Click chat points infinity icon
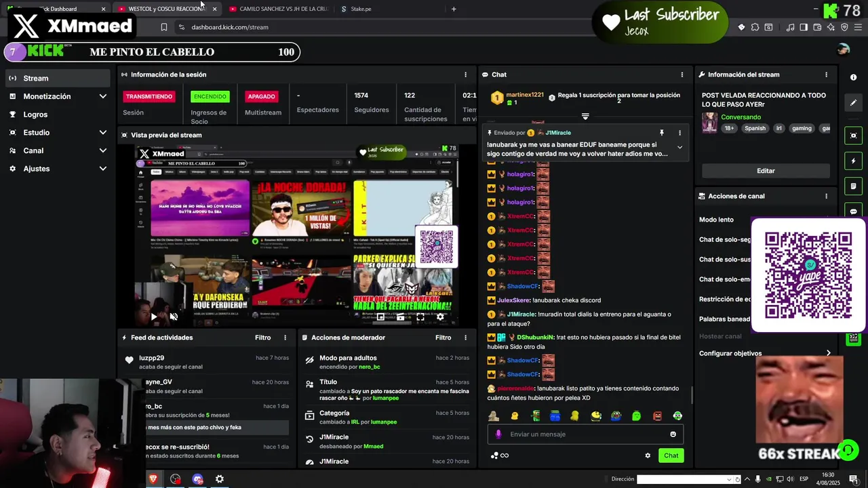868x488 pixels. click(504, 455)
